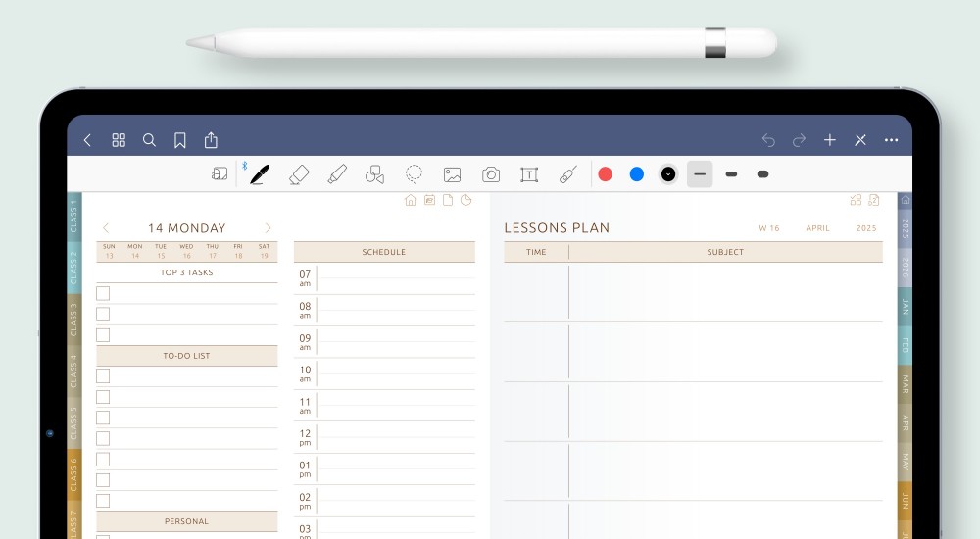Select the Text box tool
This screenshot has height=539, width=980.
click(x=529, y=174)
